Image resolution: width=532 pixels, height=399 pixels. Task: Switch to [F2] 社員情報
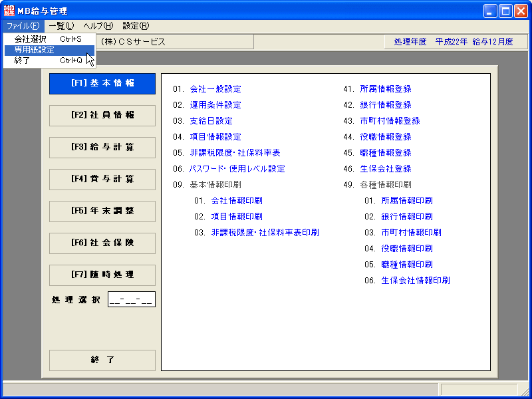click(102, 115)
